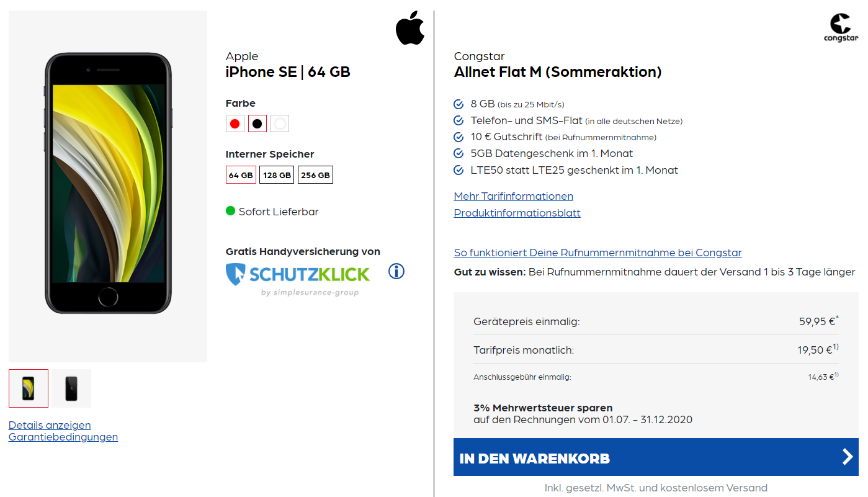Image resolution: width=868 pixels, height=497 pixels.
Task: Click the arrow on the Warenkorb button
Action: click(x=848, y=457)
